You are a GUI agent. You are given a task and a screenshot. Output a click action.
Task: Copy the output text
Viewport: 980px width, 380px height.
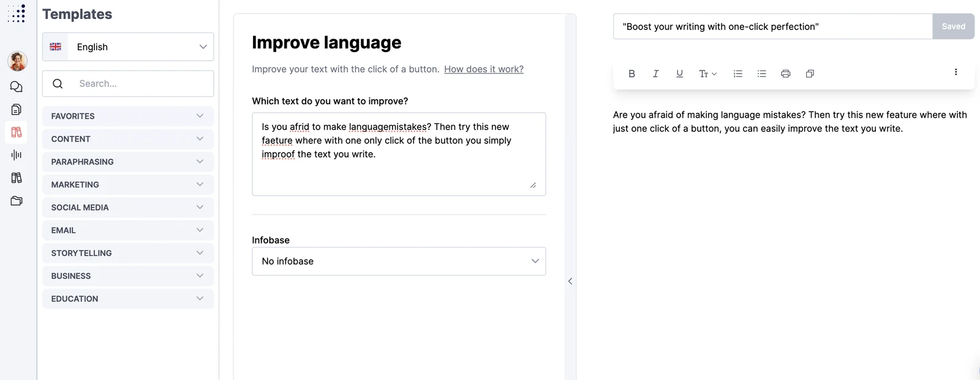(810, 74)
